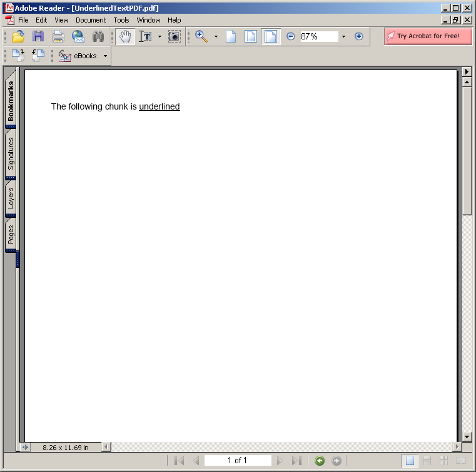Select the Zoom In magnifier tool
Screen dimensions: 476x472
pyautogui.click(x=201, y=36)
